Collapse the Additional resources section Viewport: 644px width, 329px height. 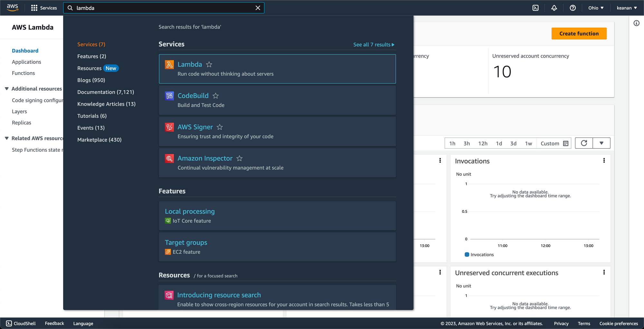pos(6,89)
